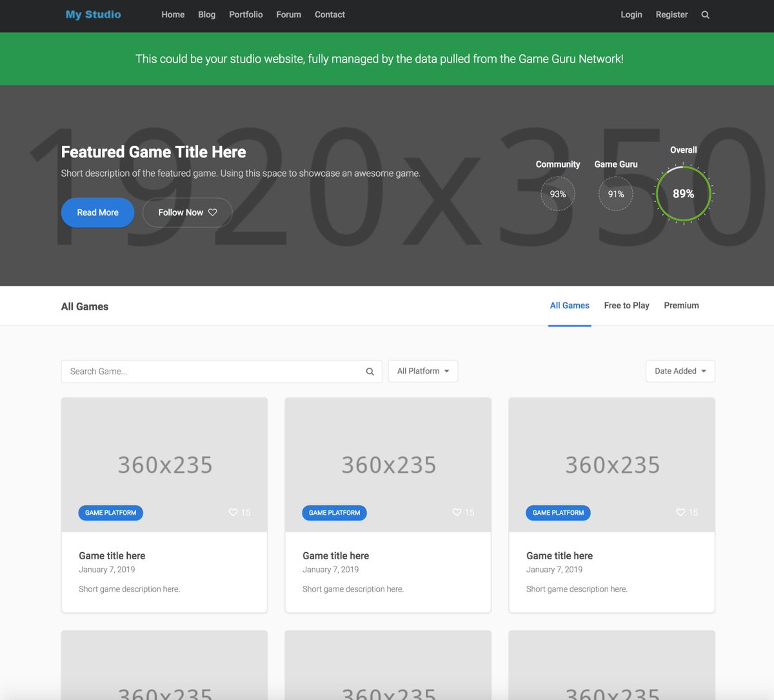This screenshot has width=774, height=700.
Task: Click the Overall 89% progress ring
Action: 683,194
